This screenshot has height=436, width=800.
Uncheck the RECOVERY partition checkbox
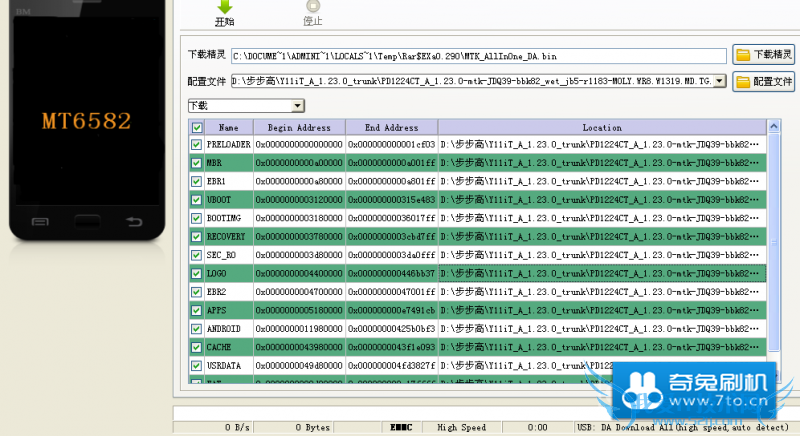196,237
